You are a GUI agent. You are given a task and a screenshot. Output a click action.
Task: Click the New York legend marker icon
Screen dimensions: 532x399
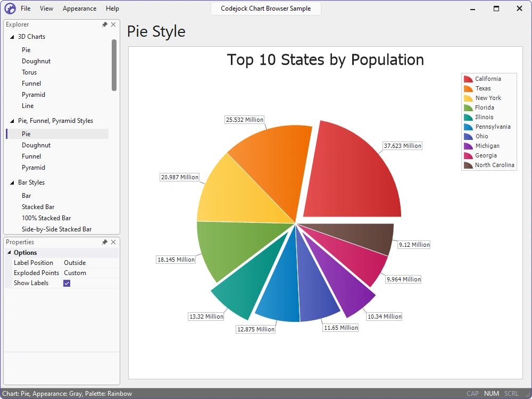[468, 98]
